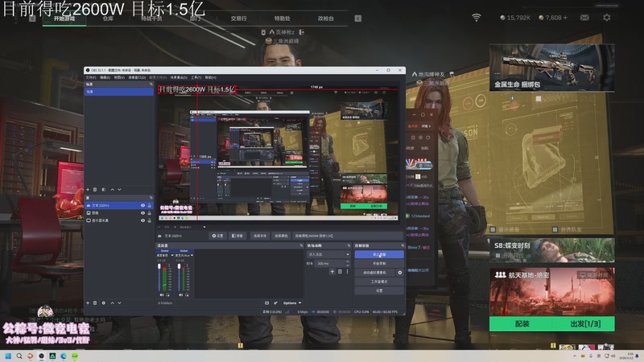Screen dimensions: 644x362
Task: Lock the Text (GDI+) source
Action: [x=150, y=205]
